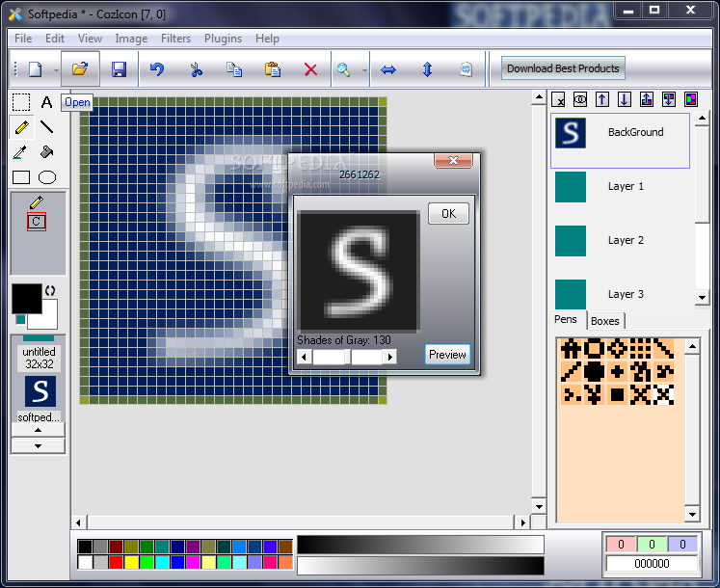720x588 pixels.
Task: Open the Image menu
Action: click(131, 39)
